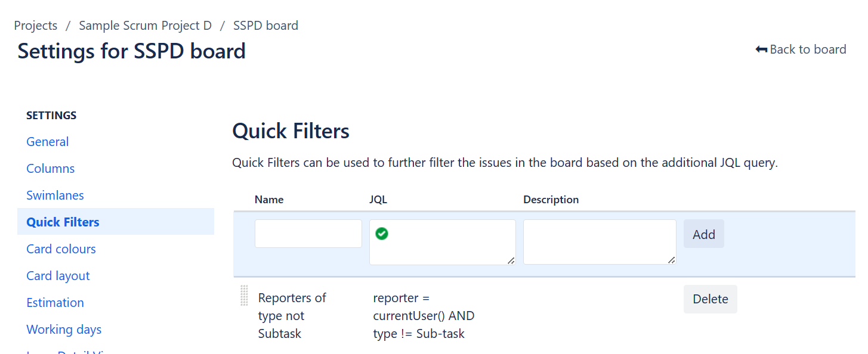Click the resize grip on the Description textarea
Image resolution: width=868 pixels, height=354 pixels.
672,260
